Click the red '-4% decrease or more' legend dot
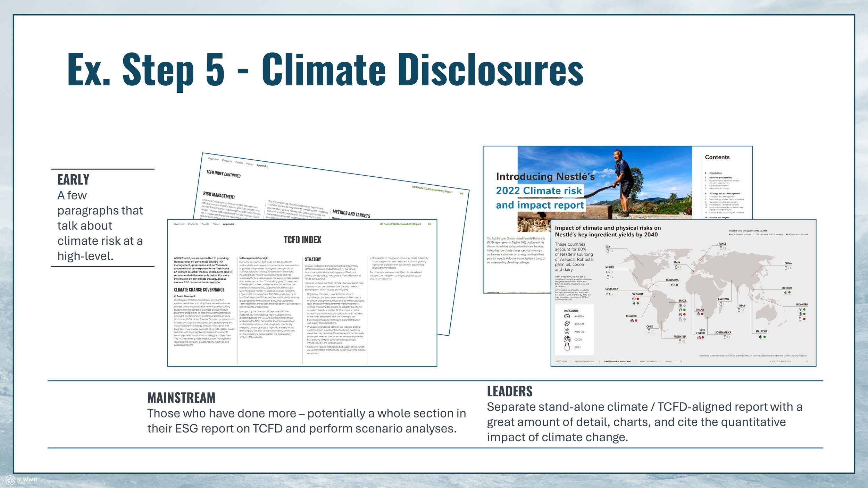This screenshot has height=488, width=868. coord(787,234)
